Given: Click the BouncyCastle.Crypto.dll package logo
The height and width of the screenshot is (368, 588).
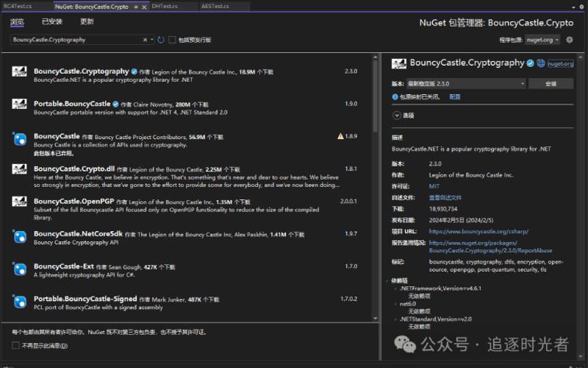Looking at the screenshot, I should (x=19, y=169).
